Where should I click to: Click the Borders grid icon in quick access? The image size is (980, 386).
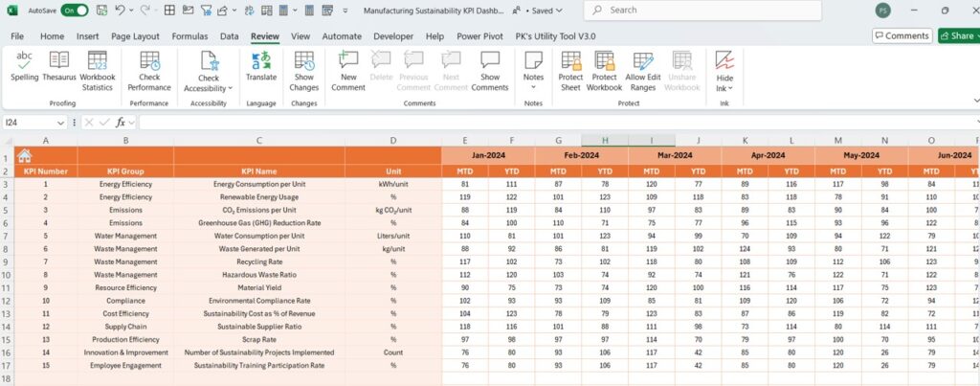point(169,10)
